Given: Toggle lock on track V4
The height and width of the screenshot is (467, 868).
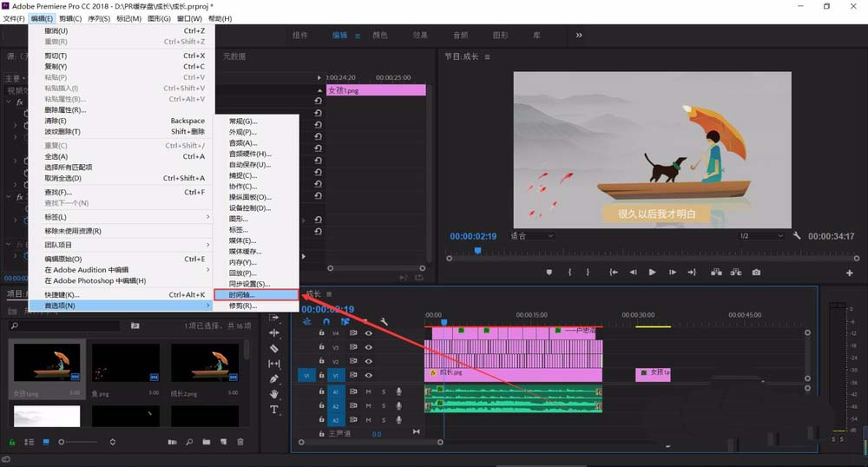Looking at the screenshot, I should pos(321,333).
